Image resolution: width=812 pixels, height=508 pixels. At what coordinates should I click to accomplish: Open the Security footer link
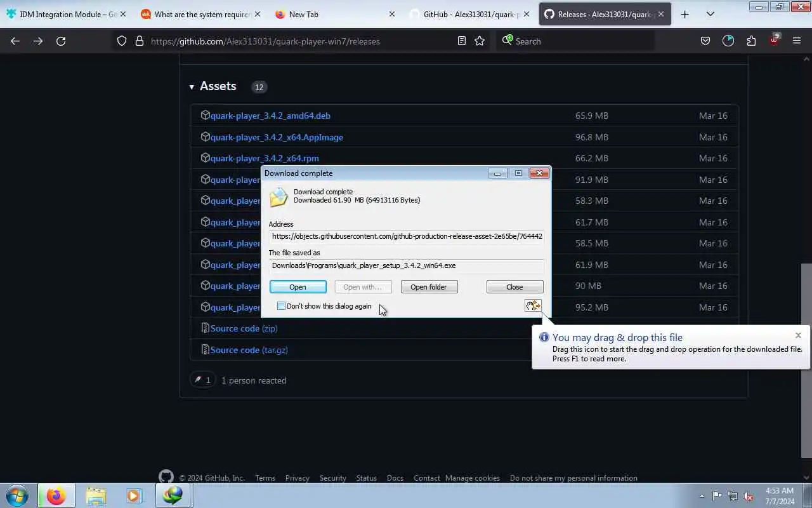coord(333,478)
